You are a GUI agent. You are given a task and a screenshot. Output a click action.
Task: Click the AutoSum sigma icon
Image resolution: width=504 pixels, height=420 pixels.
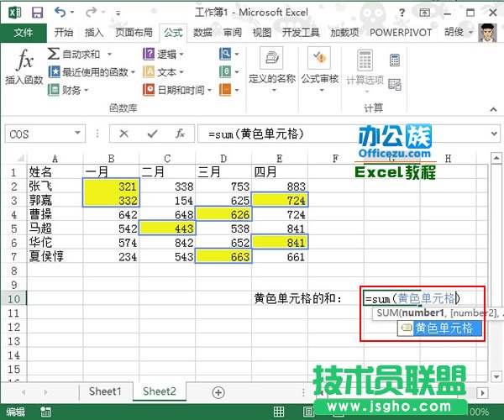click(54, 54)
